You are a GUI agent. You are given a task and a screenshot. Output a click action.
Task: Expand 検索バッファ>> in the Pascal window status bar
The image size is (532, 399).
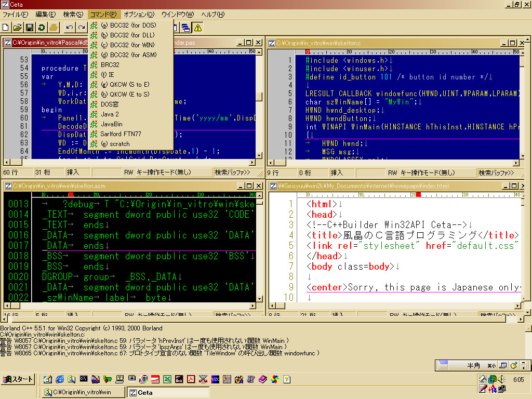232,172
